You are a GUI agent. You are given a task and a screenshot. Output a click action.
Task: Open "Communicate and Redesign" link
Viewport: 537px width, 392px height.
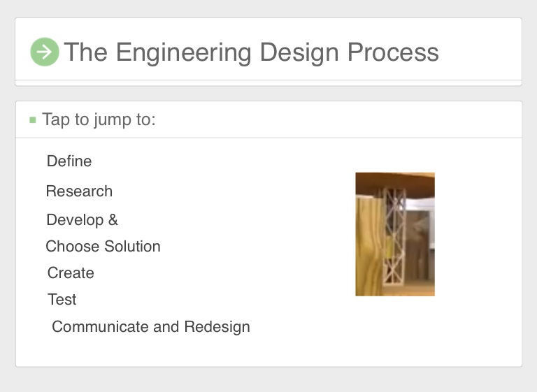coord(150,327)
